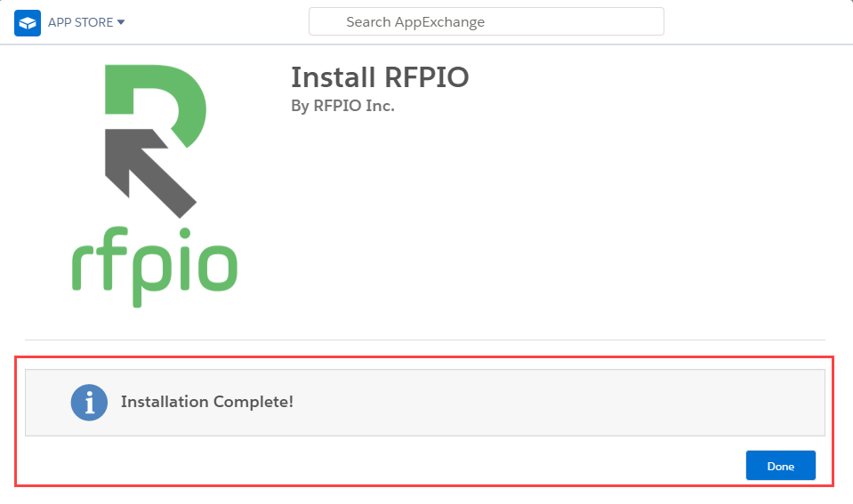Click the 'Installation Complete!' message text
The image size is (853, 504).
click(x=207, y=402)
